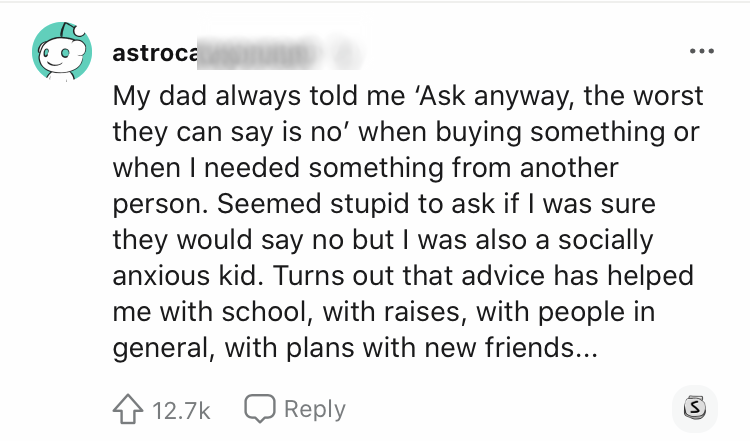Click the 12.7k vote count
This screenshot has width=750, height=441.
click(182, 409)
